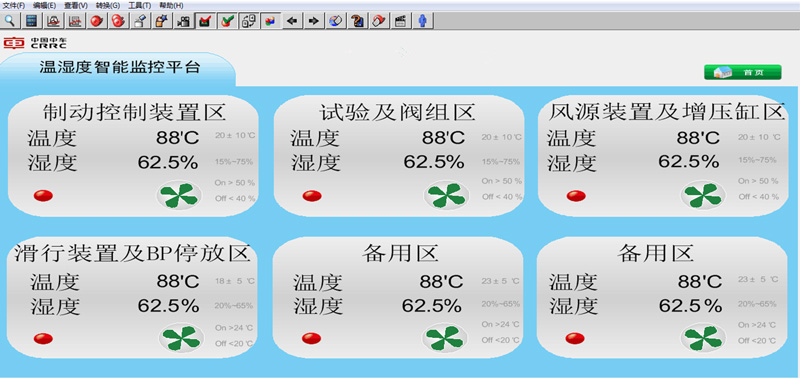The image size is (800, 378).
Task: Click the green checkmark toolbar icon
Action: tap(227, 21)
